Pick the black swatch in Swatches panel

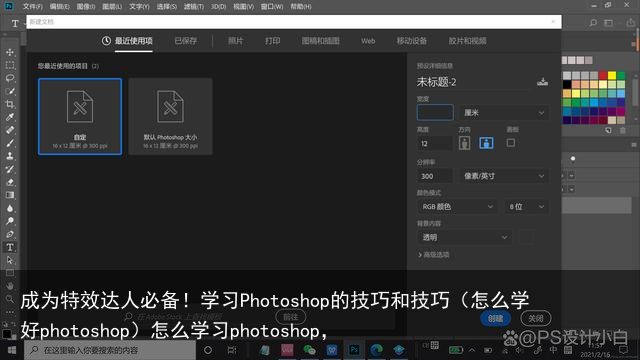(567, 84)
